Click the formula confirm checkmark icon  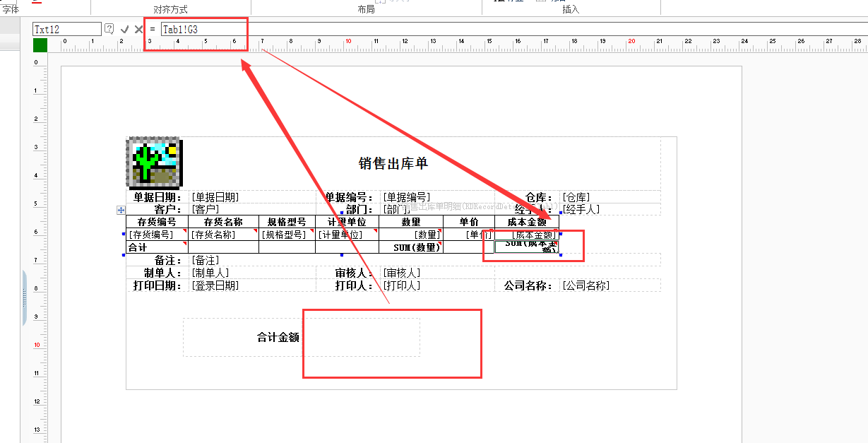click(124, 29)
